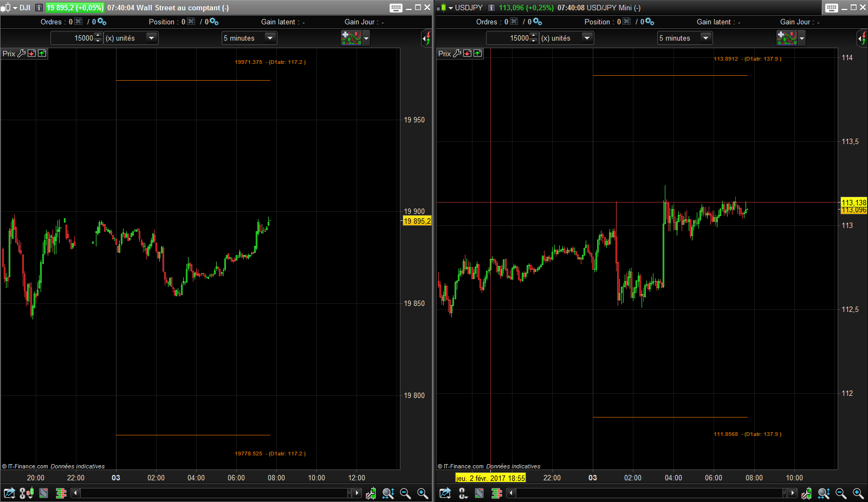Click the DJI ticker name in title bar
868x502 pixels.
click(x=25, y=8)
